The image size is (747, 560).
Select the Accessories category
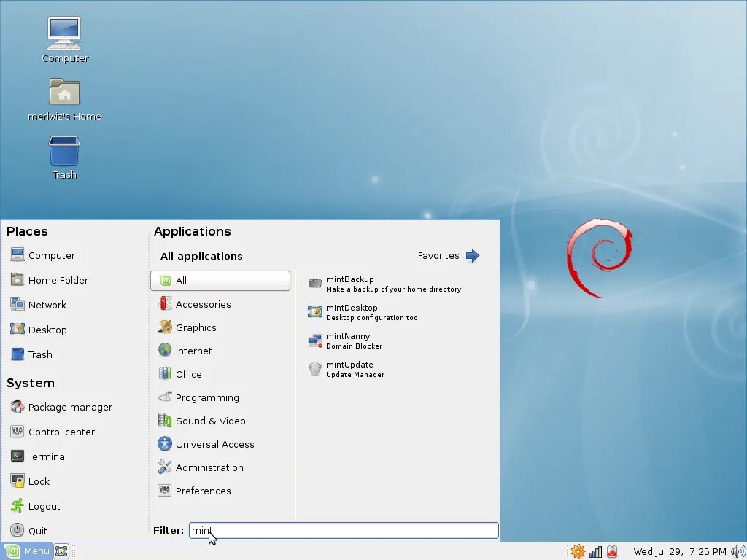coord(194,304)
